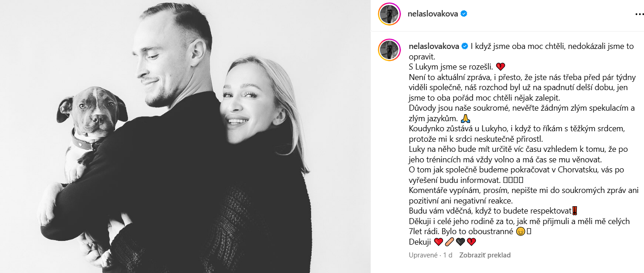The image size is (644, 273).
Task: Open the profile avatar beside the caption
Action: click(389, 50)
